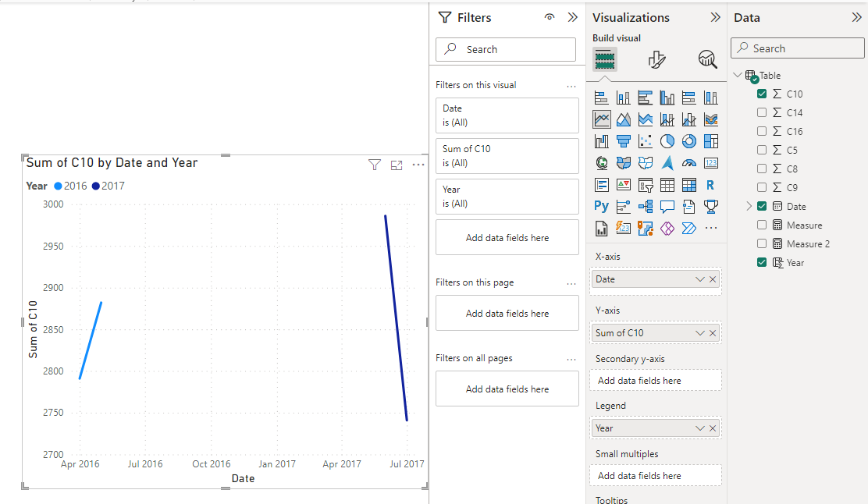868x504 pixels.
Task: Collapse the Data pane with chevrons
Action: (856, 17)
